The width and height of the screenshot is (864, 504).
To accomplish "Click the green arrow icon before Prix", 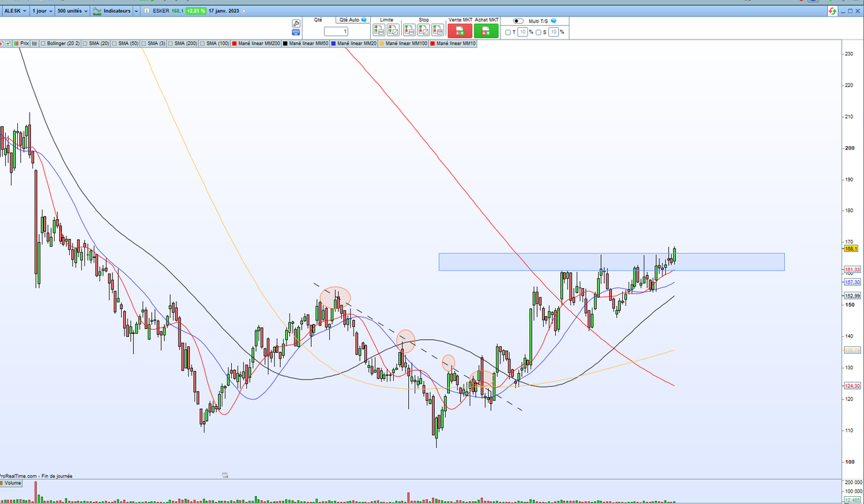I will pyautogui.click(x=8, y=43).
